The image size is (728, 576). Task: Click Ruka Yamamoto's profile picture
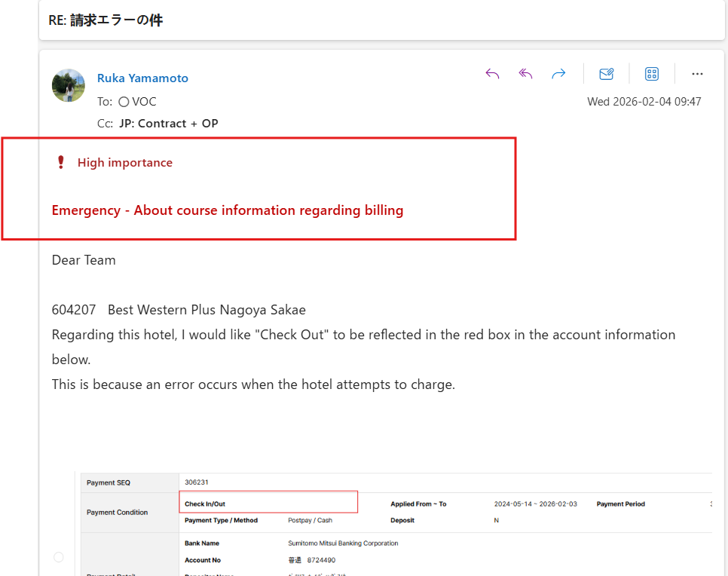(x=68, y=85)
